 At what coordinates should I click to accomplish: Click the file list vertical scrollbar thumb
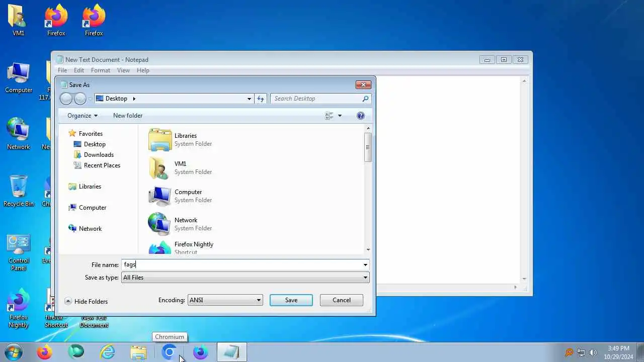[368, 147]
